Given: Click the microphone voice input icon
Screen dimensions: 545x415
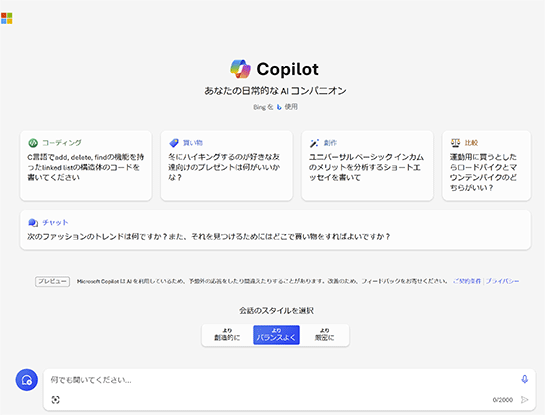Looking at the screenshot, I should 524,379.
